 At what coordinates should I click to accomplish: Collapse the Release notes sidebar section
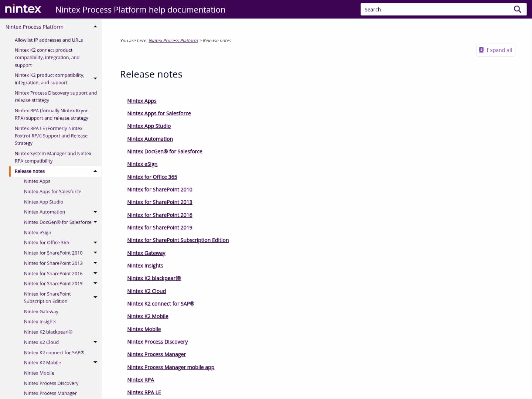(x=95, y=171)
